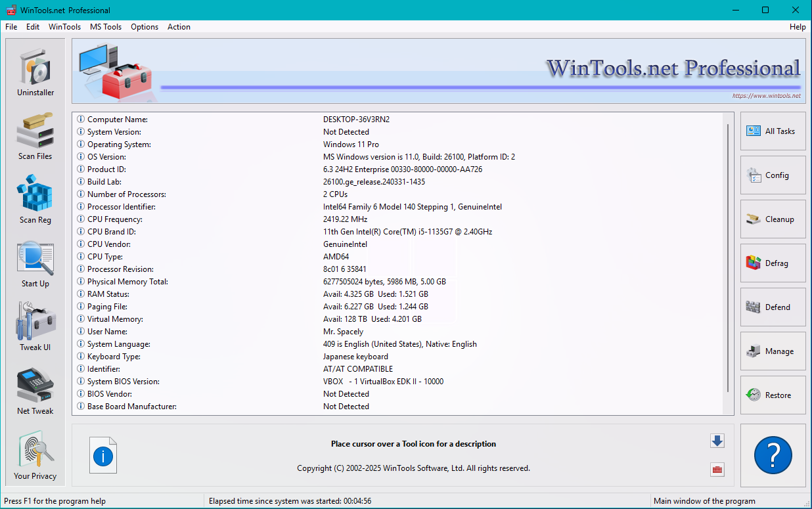Image resolution: width=812 pixels, height=509 pixels.
Task: Open the Action menu
Action: coord(179,27)
